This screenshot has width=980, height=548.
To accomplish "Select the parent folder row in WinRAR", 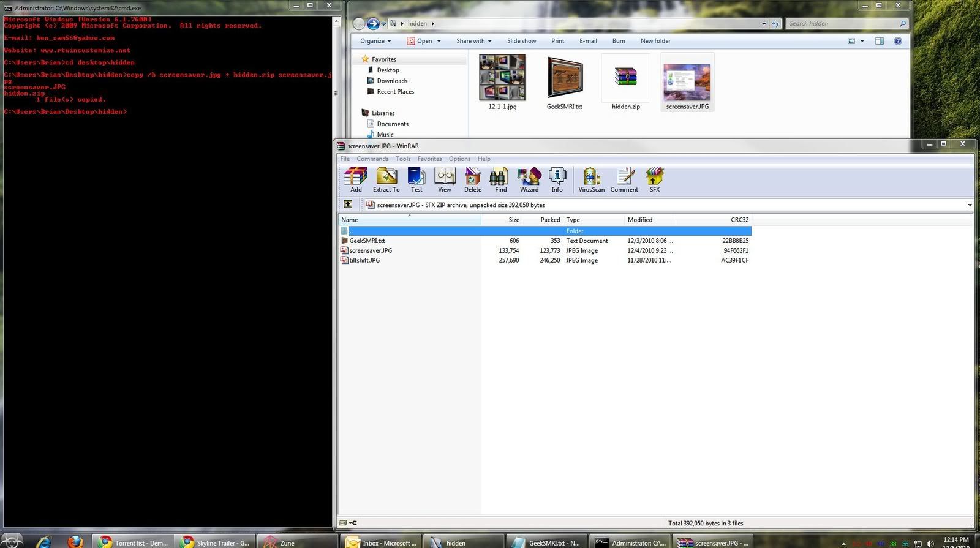I will [545, 231].
